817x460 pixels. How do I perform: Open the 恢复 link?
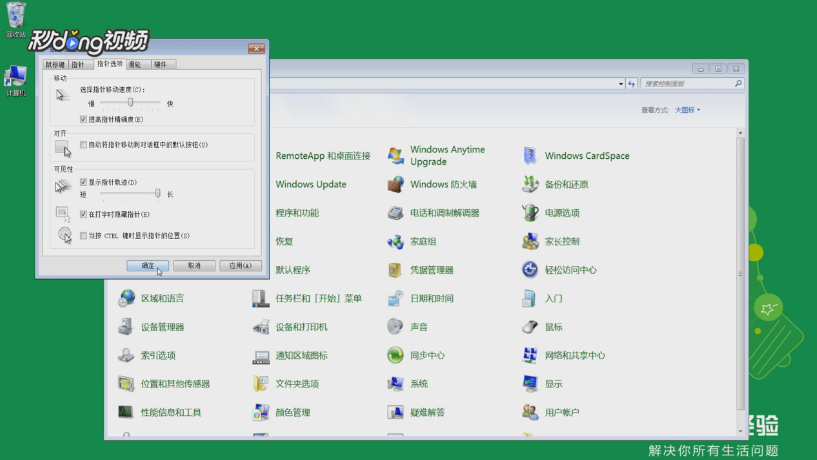click(284, 241)
